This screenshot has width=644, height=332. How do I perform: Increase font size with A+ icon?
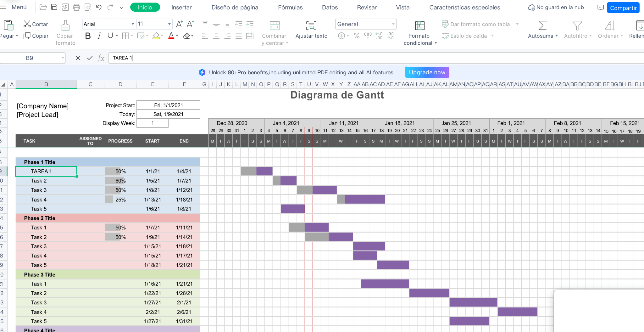(179, 24)
